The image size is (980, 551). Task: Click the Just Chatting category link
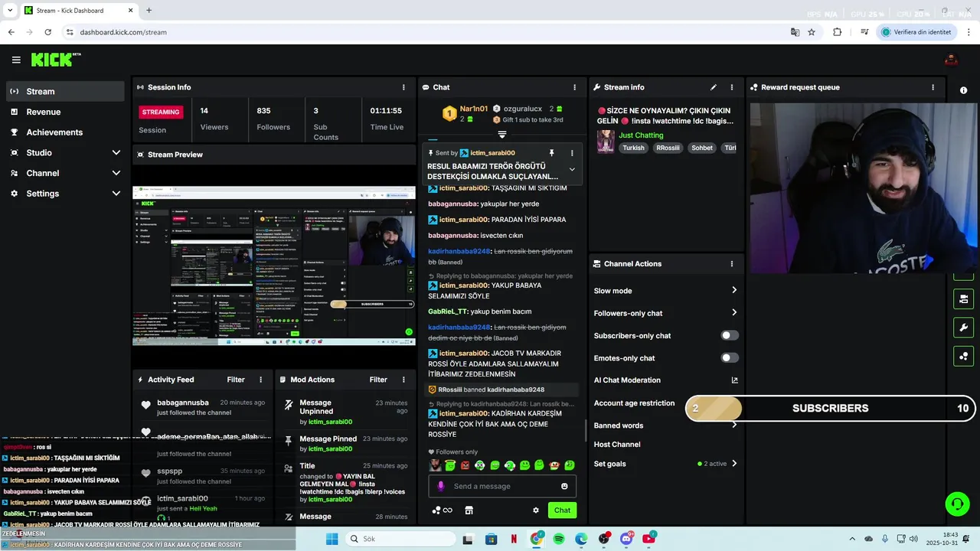click(641, 135)
